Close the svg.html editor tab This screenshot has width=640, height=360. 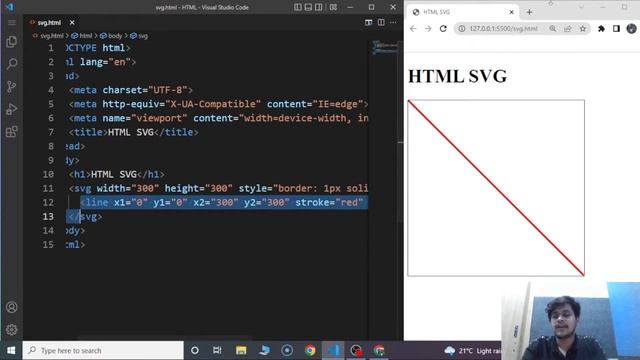pos(72,22)
